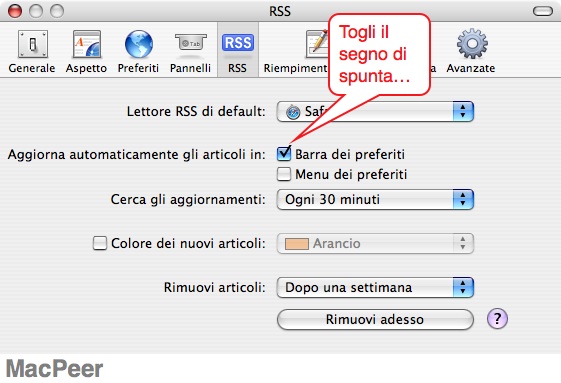Open the Arancio color dropdown
This screenshot has height=383, width=561.
[375, 243]
